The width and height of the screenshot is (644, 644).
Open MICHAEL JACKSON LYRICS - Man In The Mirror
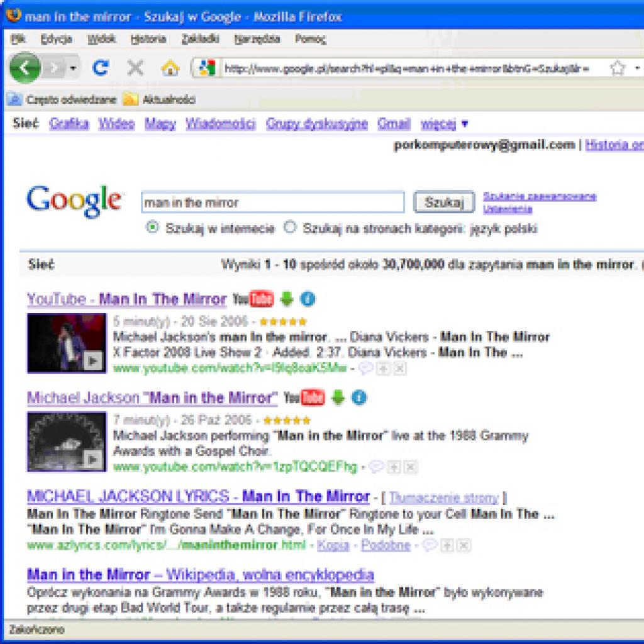198,497
